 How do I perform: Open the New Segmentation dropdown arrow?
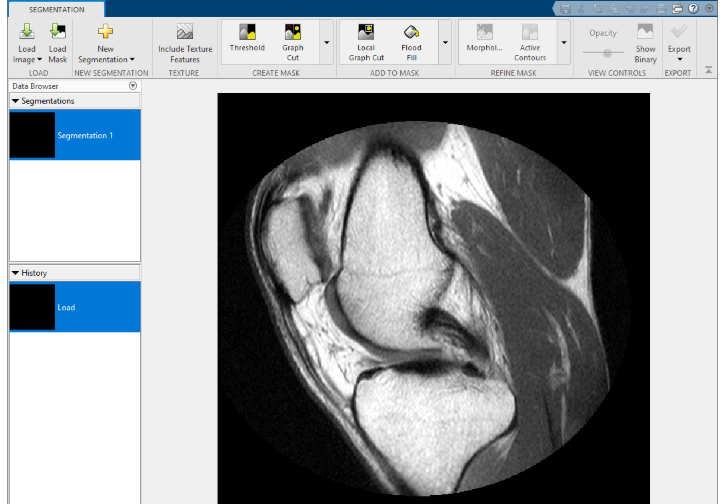(x=132, y=59)
